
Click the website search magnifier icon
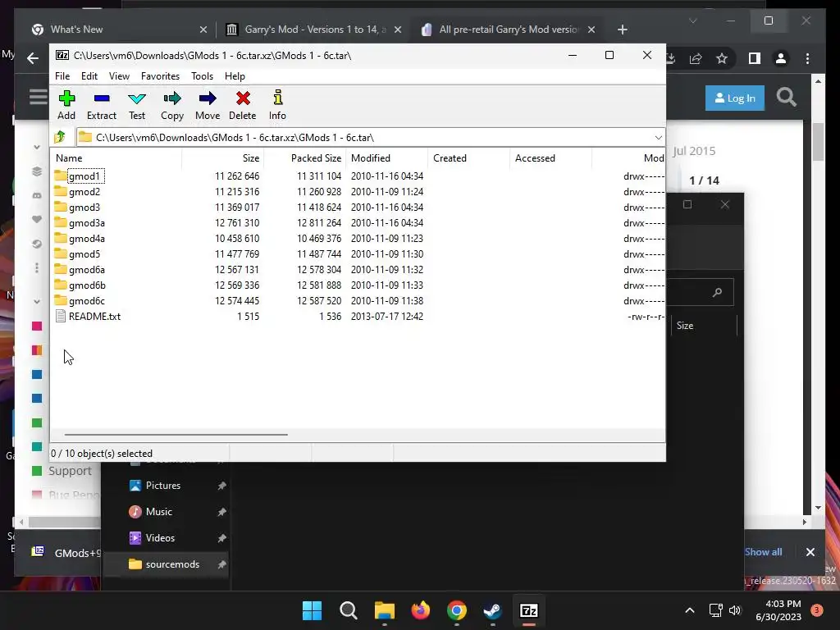click(787, 98)
